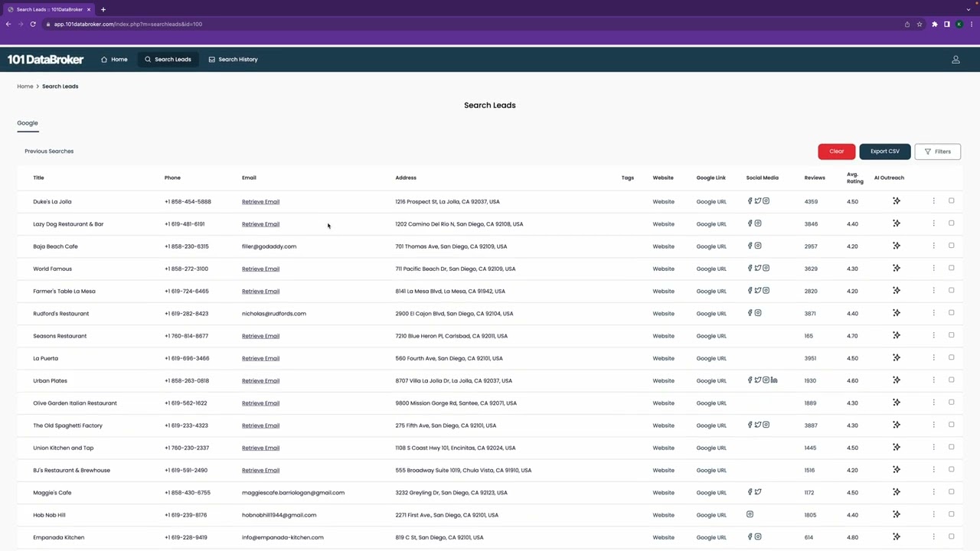This screenshot has height=551, width=980.
Task: Open row options menu for Rudford's Restaurant
Action: [x=933, y=313]
